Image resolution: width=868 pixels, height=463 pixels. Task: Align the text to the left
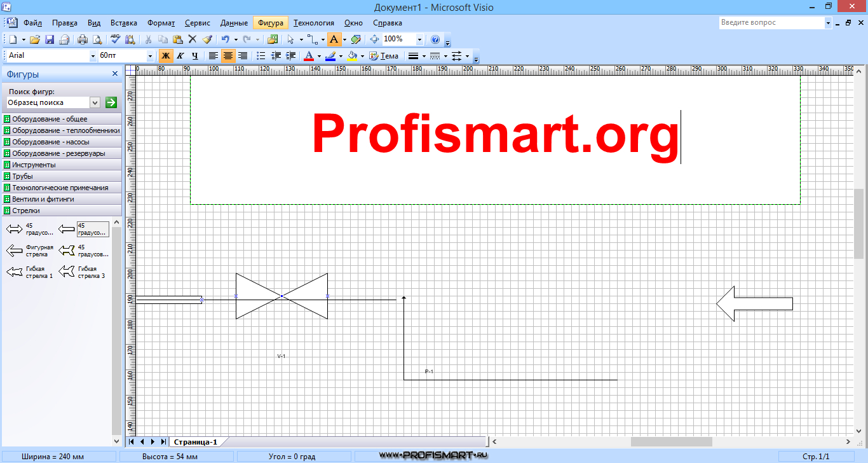pyautogui.click(x=213, y=56)
